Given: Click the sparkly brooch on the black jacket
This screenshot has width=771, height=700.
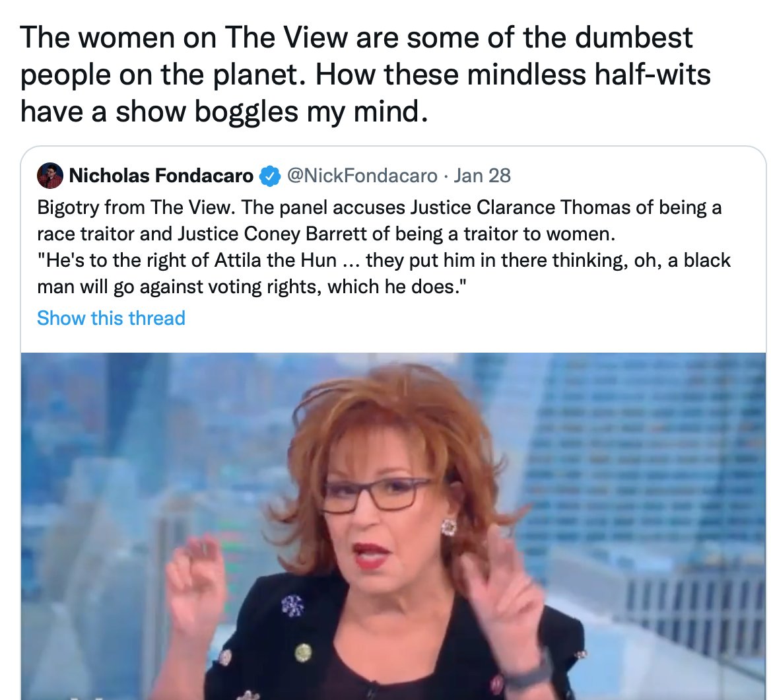Looking at the screenshot, I should pyautogui.click(x=292, y=606).
